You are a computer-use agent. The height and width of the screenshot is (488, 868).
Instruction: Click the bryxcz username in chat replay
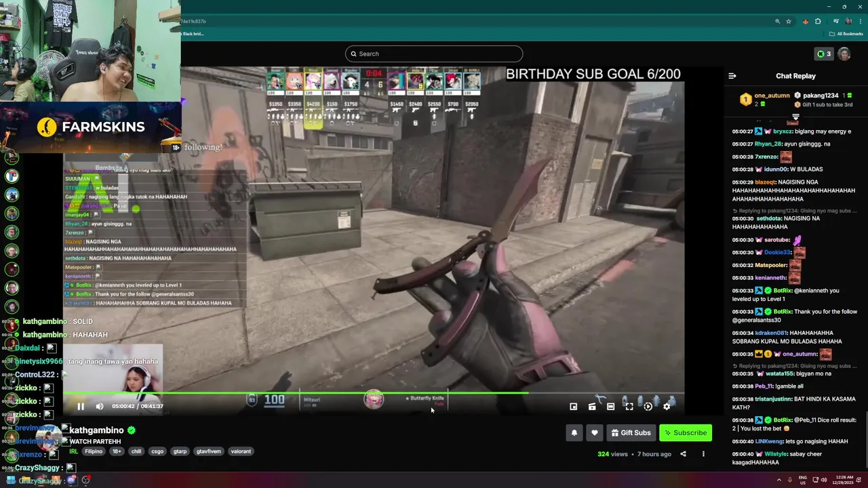783,131
